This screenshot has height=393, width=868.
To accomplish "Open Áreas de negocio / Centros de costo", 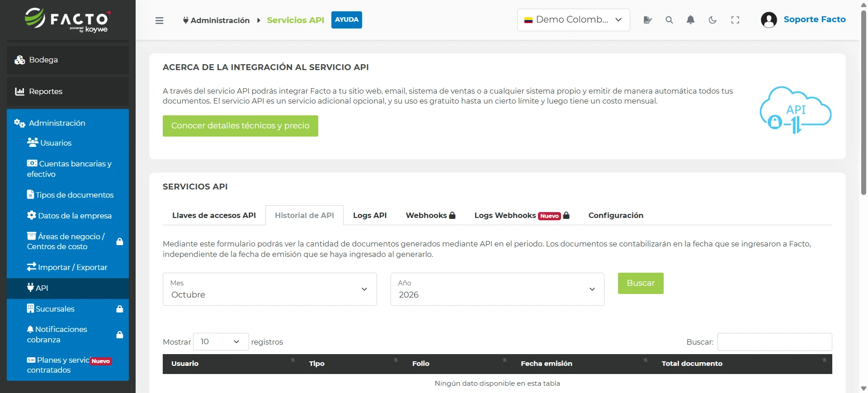I will (x=68, y=241).
